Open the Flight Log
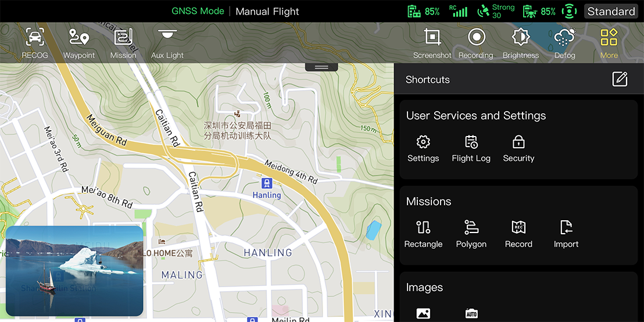Image resolution: width=644 pixels, height=322 pixels. (x=471, y=148)
